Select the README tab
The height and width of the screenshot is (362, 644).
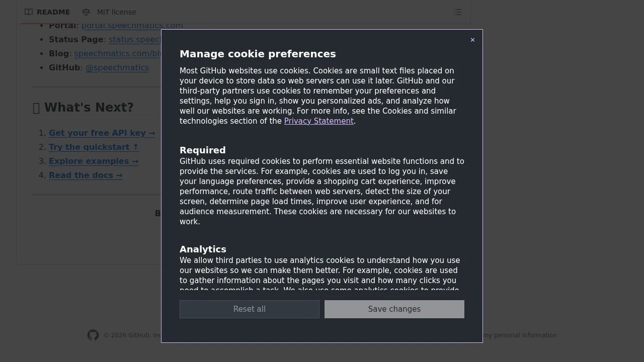(x=53, y=12)
